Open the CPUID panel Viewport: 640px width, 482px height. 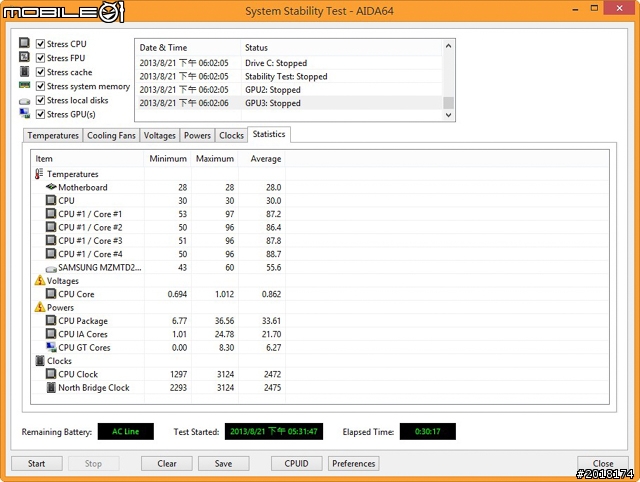[297, 464]
